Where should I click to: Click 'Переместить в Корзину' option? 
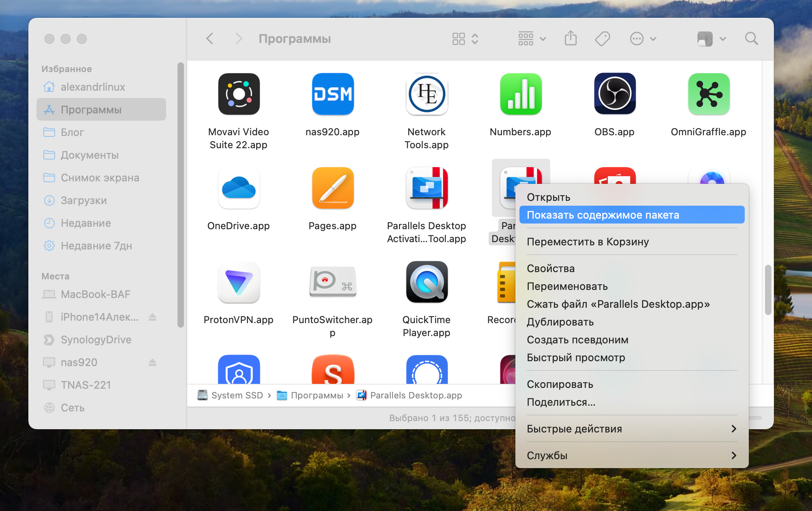coord(588,241)
